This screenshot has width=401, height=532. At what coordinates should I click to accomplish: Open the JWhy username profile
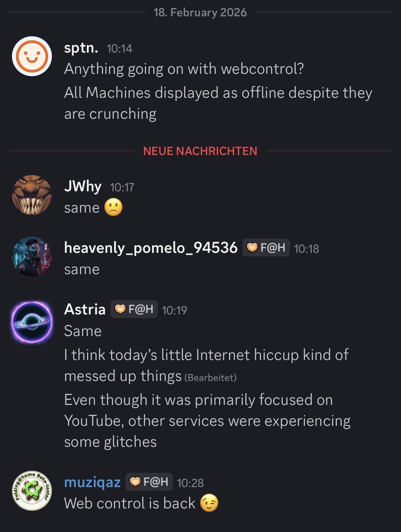pyautogui.click(x=83, y=186)
